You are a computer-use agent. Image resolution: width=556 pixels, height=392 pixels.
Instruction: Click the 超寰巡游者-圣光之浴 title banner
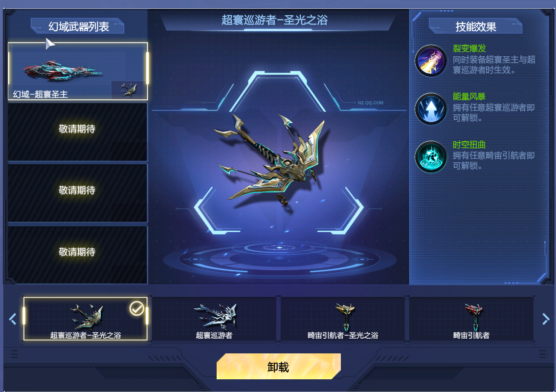point(275,20)
